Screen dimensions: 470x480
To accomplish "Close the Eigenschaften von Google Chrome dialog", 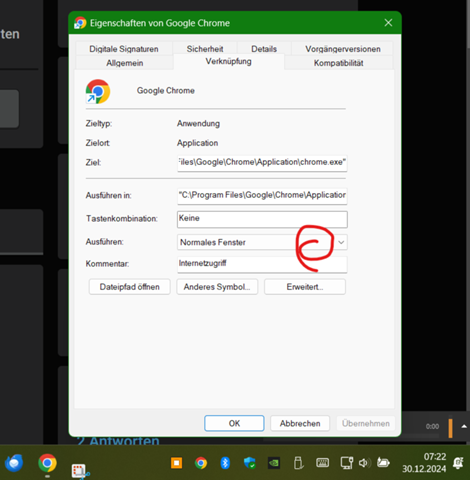I will (x=388, y=23).
